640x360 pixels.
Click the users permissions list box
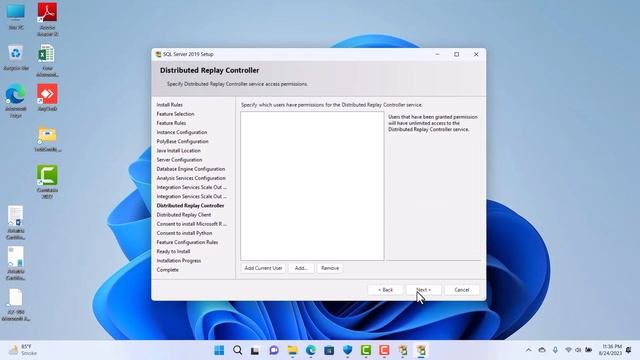(312, 186)
